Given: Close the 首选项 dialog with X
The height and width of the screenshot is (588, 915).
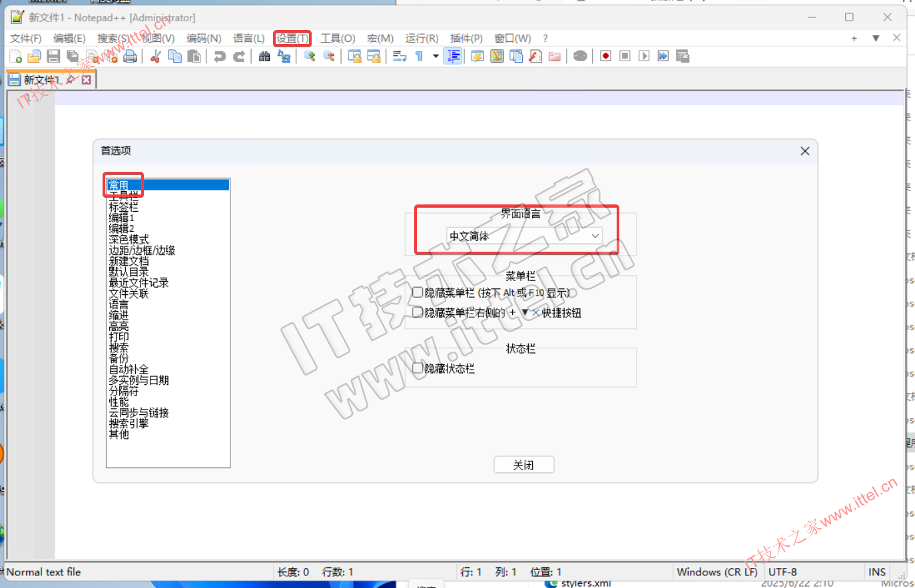Looking at the screenshot, I should point(804,151).
